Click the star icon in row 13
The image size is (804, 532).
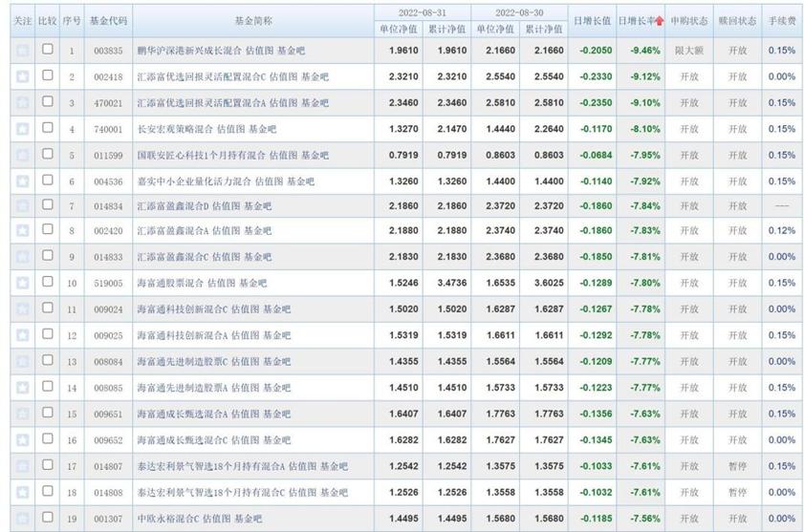click(22, 360)
